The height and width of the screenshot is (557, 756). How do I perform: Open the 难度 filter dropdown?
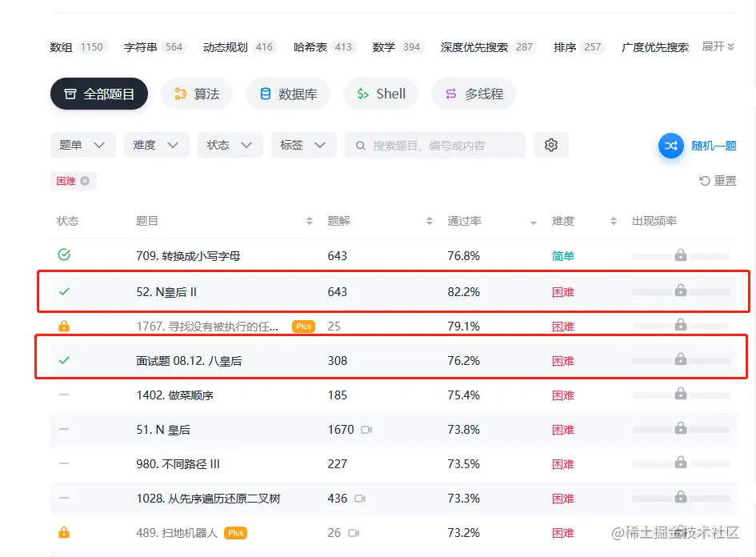(156, 145)
